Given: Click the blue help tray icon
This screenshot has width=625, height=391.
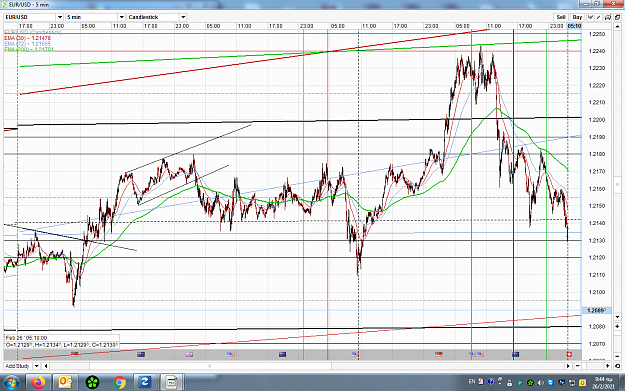Looking at the screenshot, I should (491, 381).
